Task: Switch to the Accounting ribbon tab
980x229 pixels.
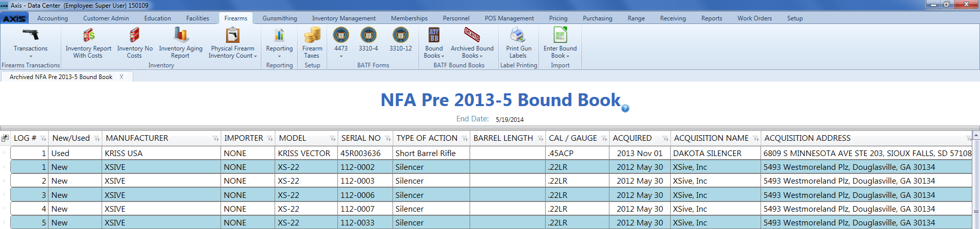Action: 53,18
